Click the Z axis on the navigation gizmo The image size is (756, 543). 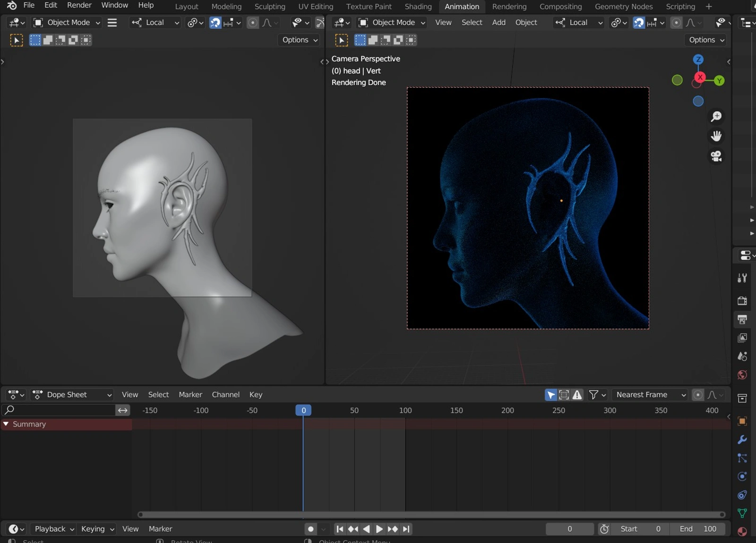pos(698,59)
